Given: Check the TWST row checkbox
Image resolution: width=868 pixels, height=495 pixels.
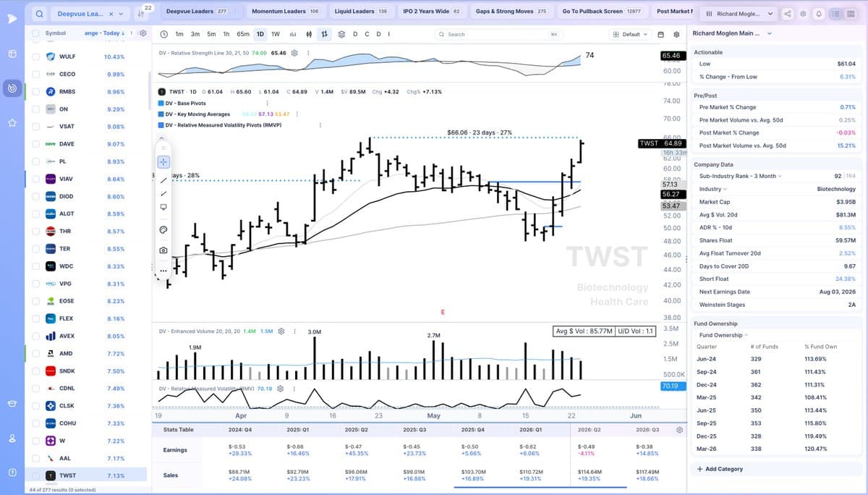Looking at the screenshot, I should (x=35, y=475).
